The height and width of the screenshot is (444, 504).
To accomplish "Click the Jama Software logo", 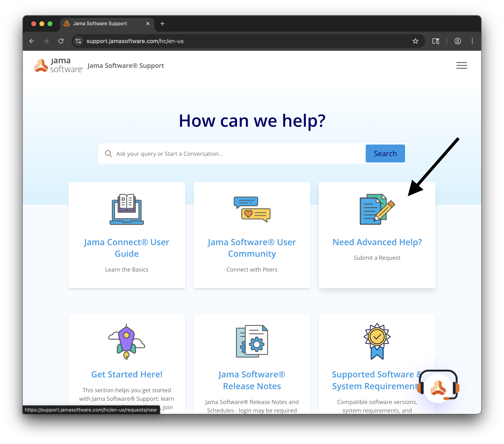I will tap(59, 66).
